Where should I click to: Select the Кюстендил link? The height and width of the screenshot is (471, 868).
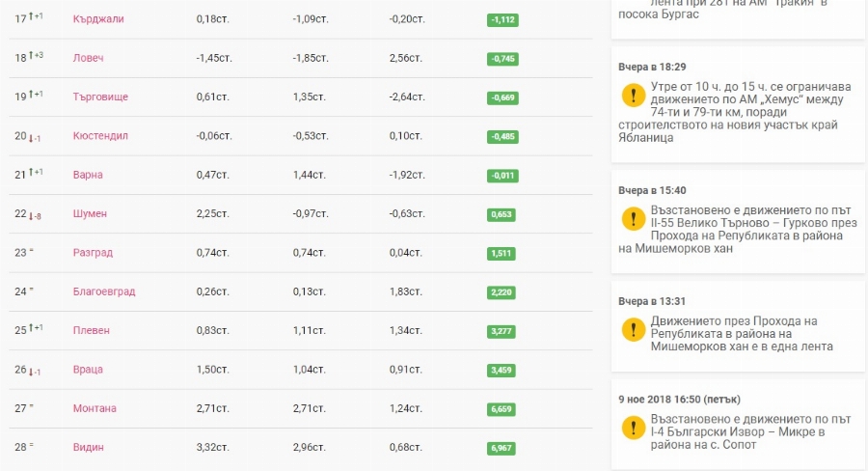pyautogui.click(x=100, y=136)
